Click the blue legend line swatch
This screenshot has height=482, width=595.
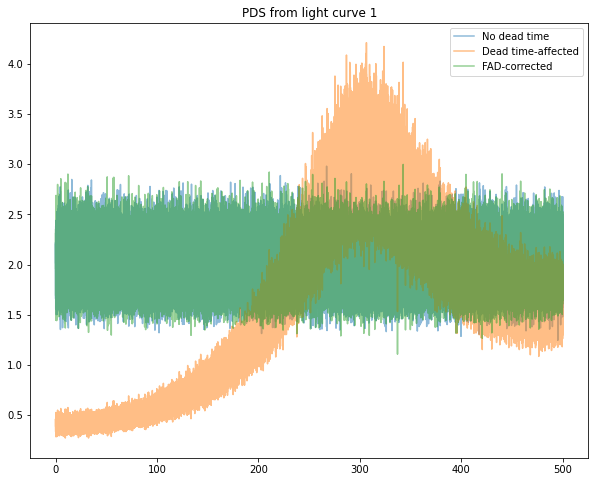(x=464, y=36)
